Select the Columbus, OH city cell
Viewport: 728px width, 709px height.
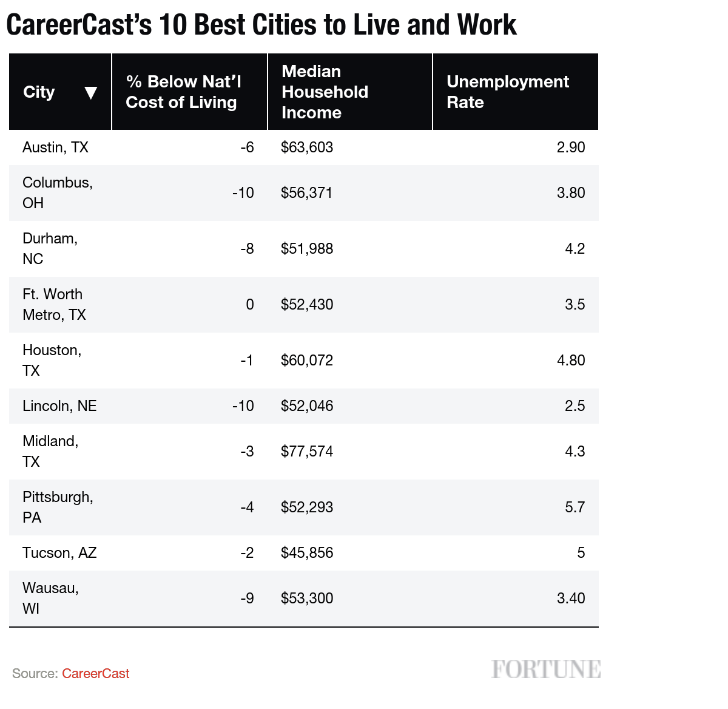pos(60,193)
